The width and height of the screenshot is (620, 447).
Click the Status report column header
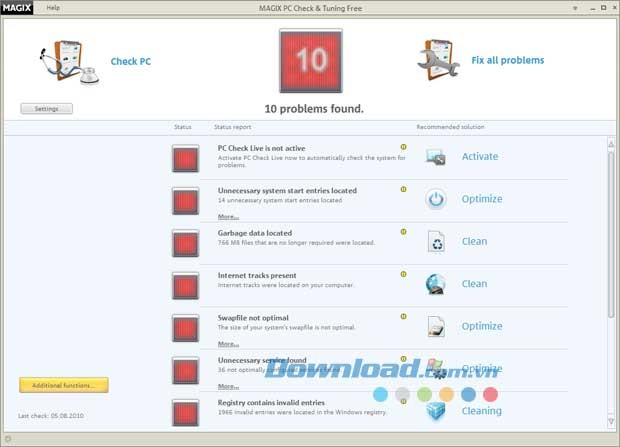pyautogui.click(x=232, y=127)
